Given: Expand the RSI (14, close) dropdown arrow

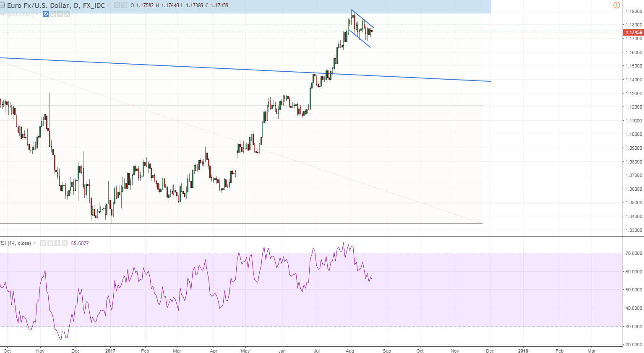Looking at the screenshot, I should pos(34,243).
